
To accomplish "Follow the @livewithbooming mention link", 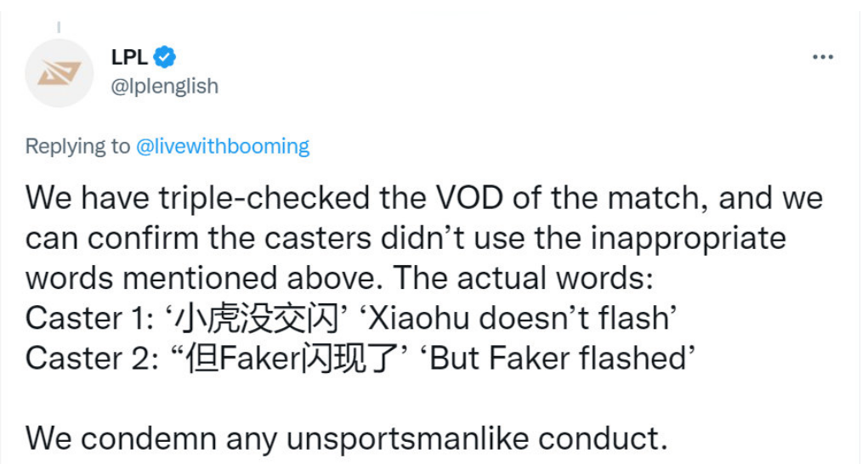I will click(x=223, y=146).
